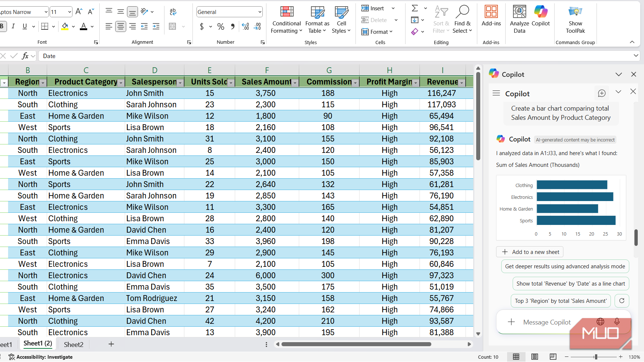644x362 pixels.
Task: Apply percent style to cells
Action: [x=221, y=26]
